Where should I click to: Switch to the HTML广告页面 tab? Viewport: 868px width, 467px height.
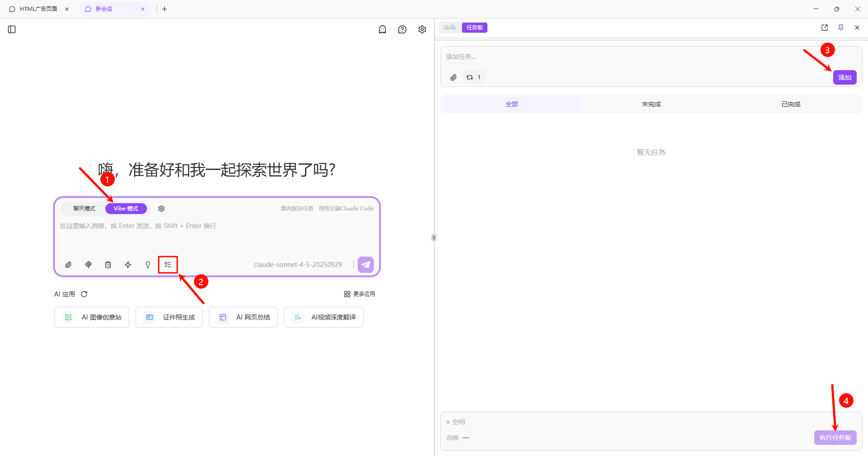click(x=38, y=9)
